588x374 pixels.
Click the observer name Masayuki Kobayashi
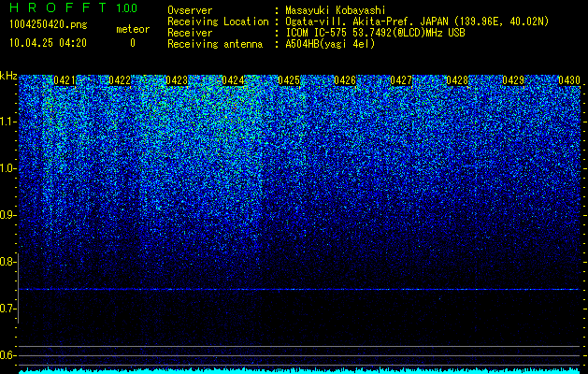tap(336, 10)
